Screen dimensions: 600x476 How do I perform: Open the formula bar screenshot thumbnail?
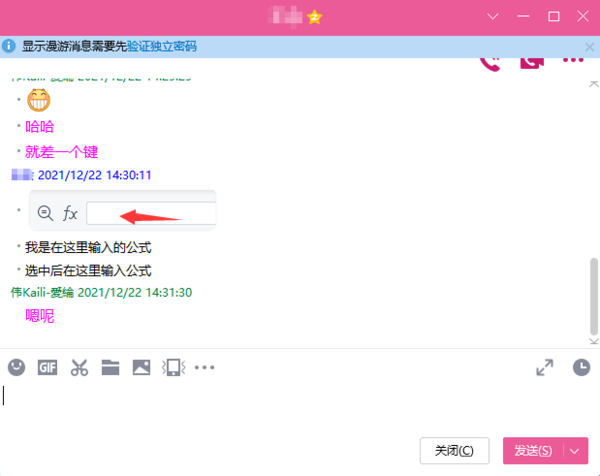click(122, 210)
